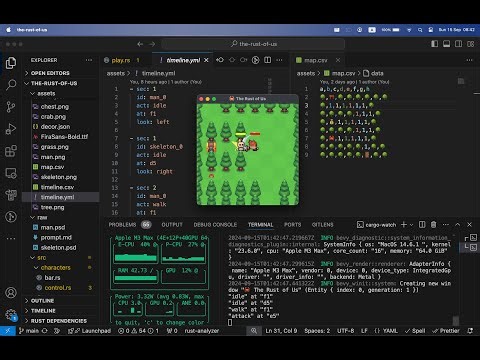Screen dimensions: 480x360
Task: Maximize the panel with chevron up
Action: click(457, 225)
